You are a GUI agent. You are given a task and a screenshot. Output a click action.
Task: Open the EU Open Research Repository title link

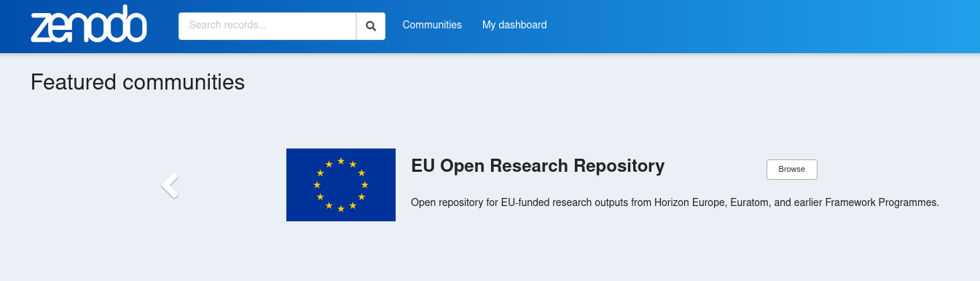[x=538, y=166]
